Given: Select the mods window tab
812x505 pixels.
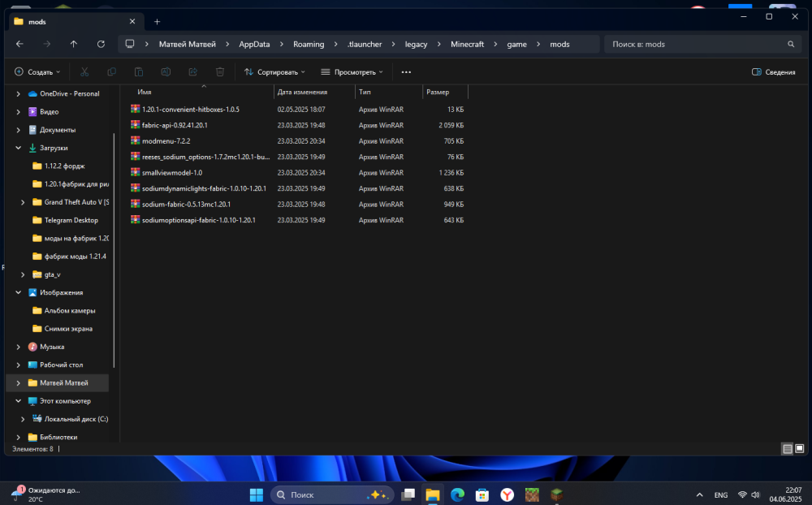Looking at the screenshot, I should 75,22.
